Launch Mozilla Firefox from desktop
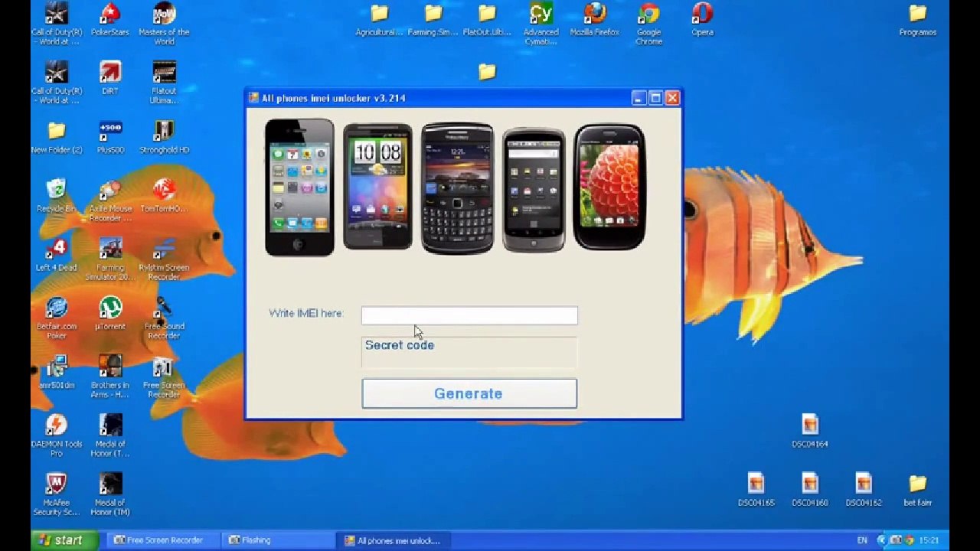This screenshot has width=980, height=551. (x=595, y=20)
